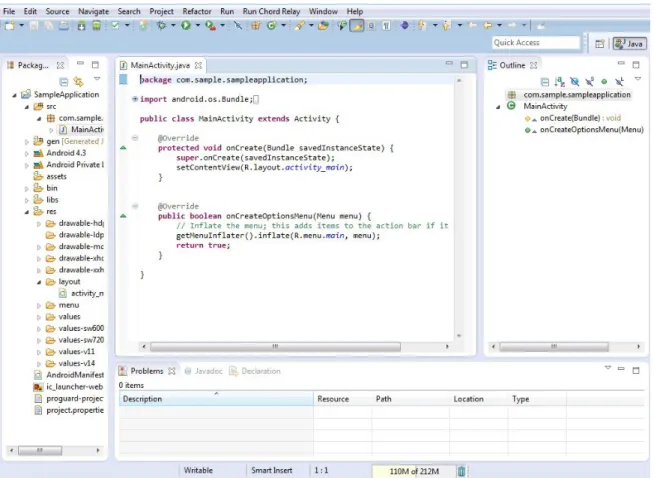Screen dimensions: 654x478
Task: Click the Quick Access search field
Action: click(536, 43)
